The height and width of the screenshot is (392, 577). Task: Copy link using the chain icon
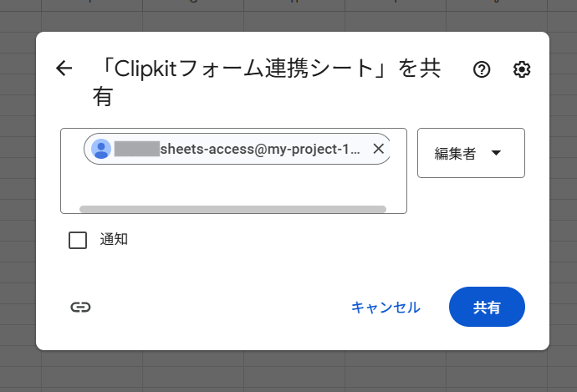[80, 307]
